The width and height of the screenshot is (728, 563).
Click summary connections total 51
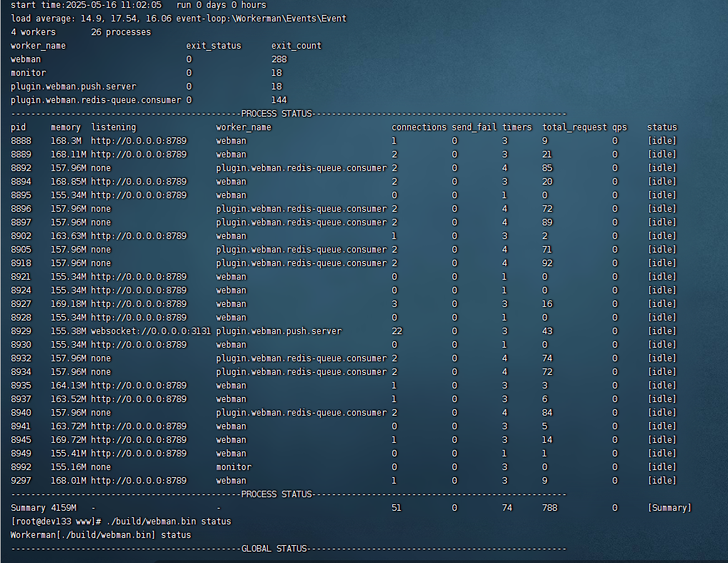coord(397,508)
